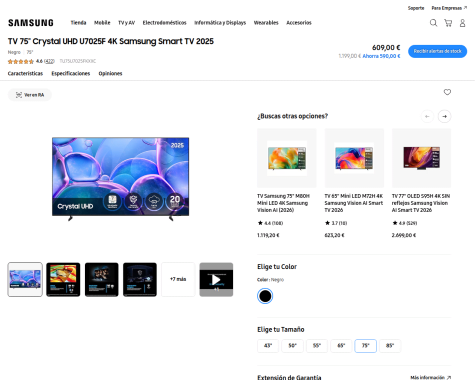Image resolution: width=475 pixels, height=380 pixels.
Task: Open Para Empresas link
Action: point(449,8)
